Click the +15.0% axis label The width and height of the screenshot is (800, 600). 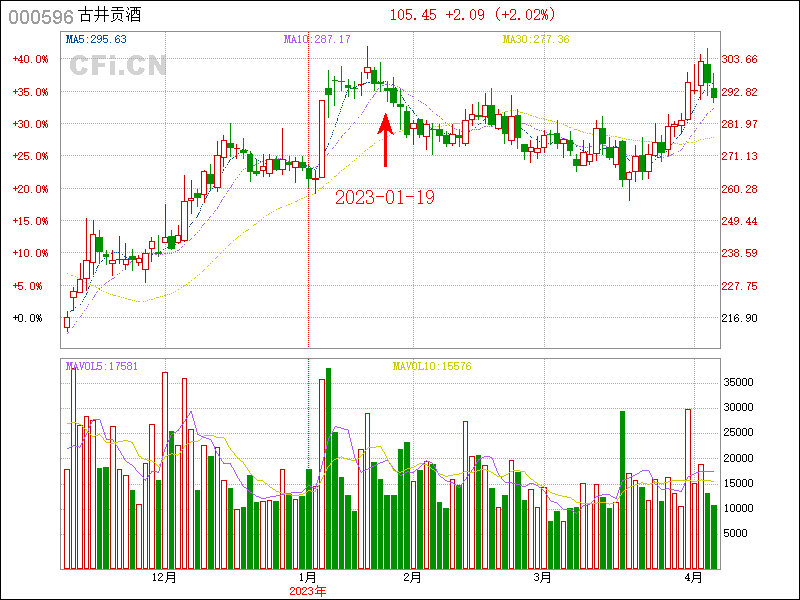point(30,221)
